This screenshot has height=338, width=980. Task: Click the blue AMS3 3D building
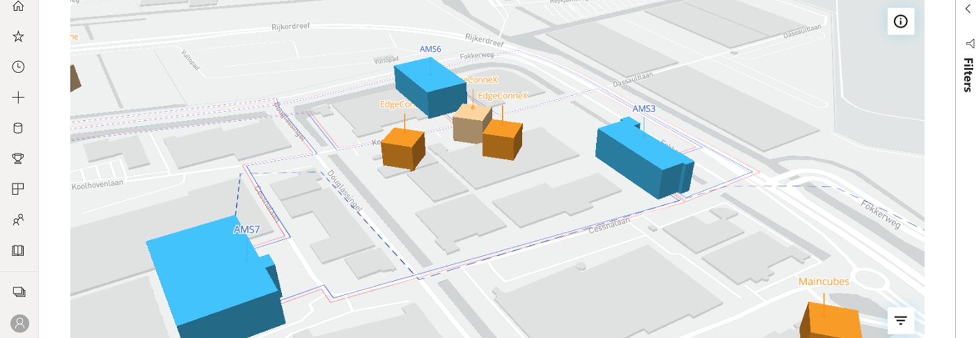click(644, 158)
